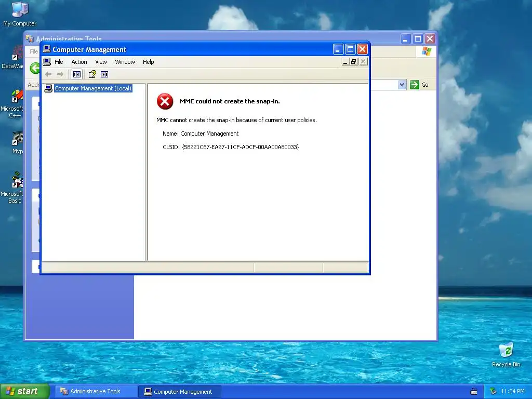The image size is (532, 399).
Task: Switch to Administrative Tools taskbar button
Action: tap(96, 391)
